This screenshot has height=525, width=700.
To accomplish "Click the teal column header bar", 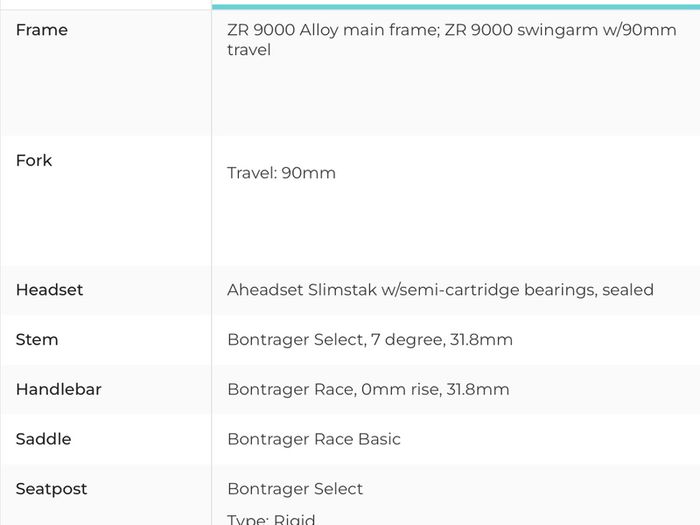I will pyautogui.click(x=456, y=7).
